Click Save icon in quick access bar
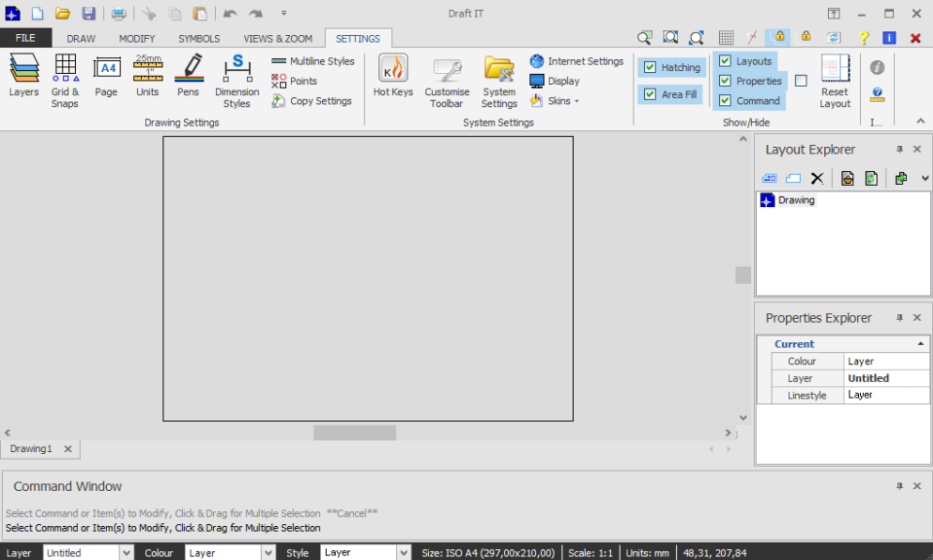 click(x=89, y=13)
